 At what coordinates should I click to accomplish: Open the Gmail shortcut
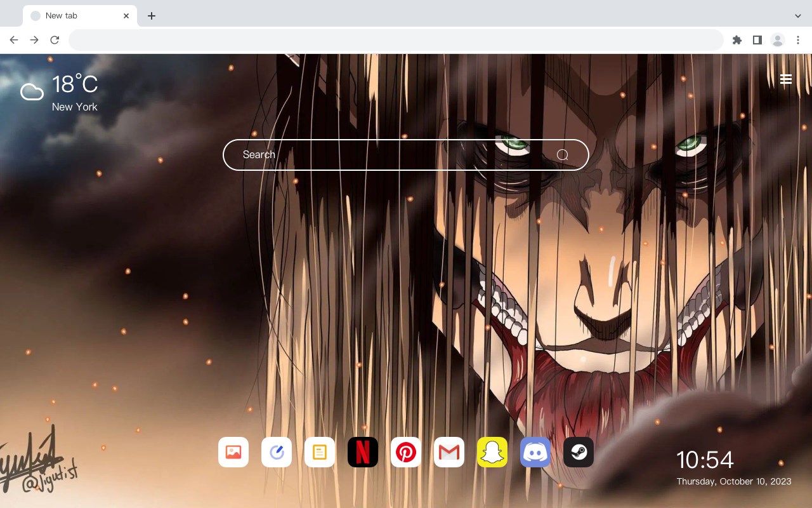click(449, 452)
